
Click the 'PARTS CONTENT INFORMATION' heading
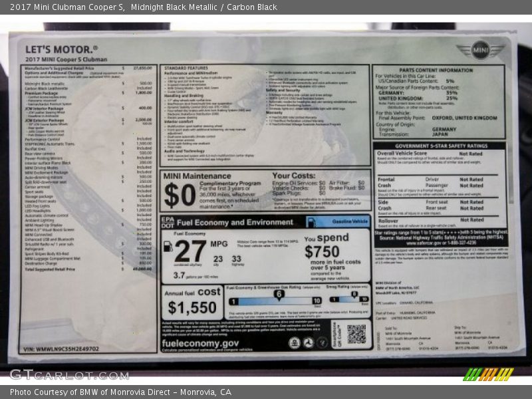(436, 70)
